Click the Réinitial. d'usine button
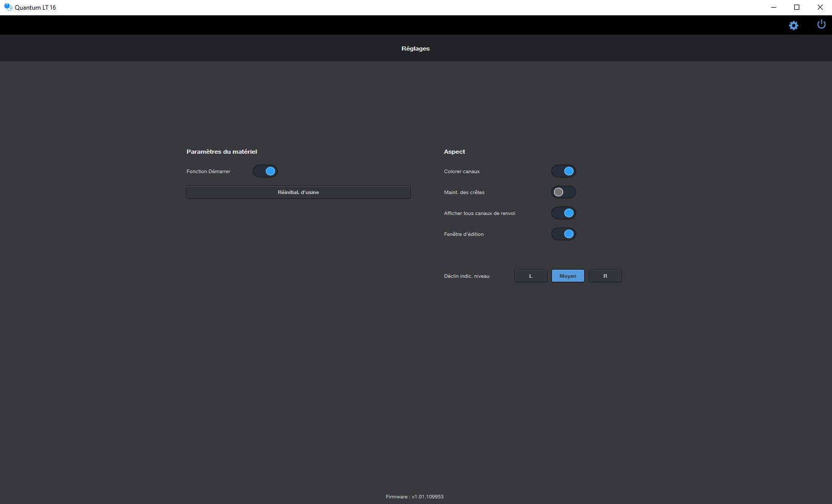This screenshot has height=504, width=832. (298, 192)
